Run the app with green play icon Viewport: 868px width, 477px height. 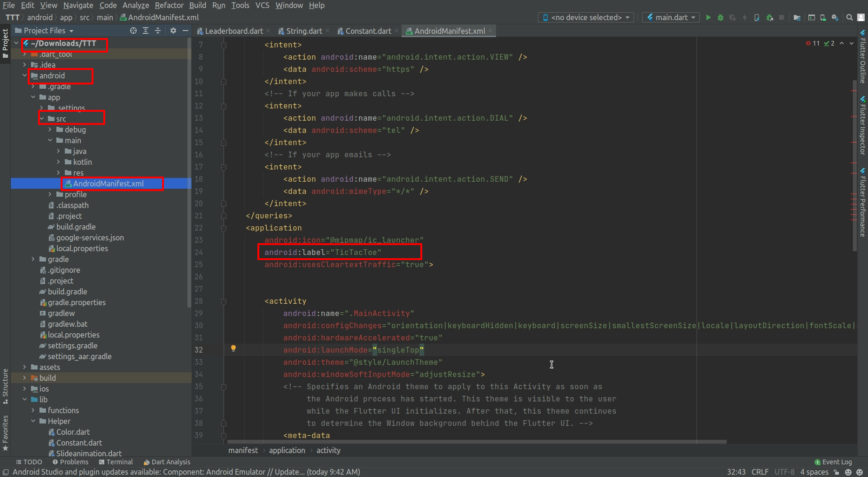708,17
